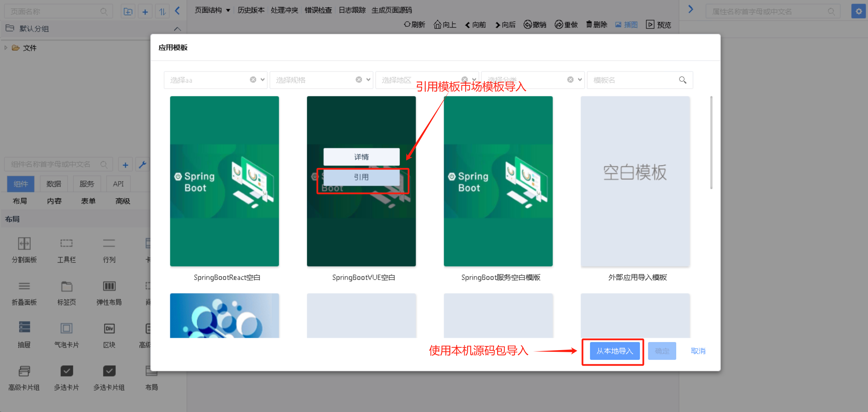Click the template search magnifier icon
868x412 pixels.
pyautogui.click(x=682, y=80)
